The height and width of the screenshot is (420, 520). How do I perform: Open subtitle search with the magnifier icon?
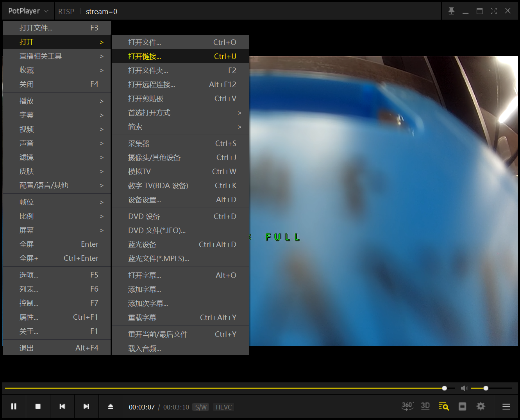(444, 406)
